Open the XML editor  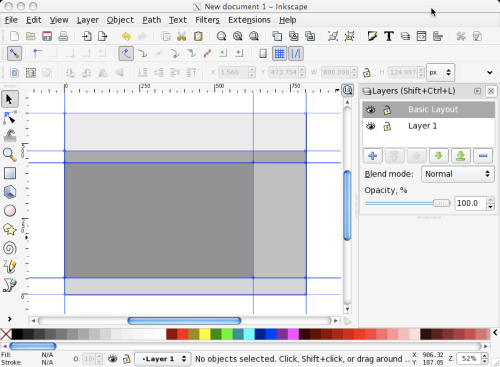[x=421, y=36]
